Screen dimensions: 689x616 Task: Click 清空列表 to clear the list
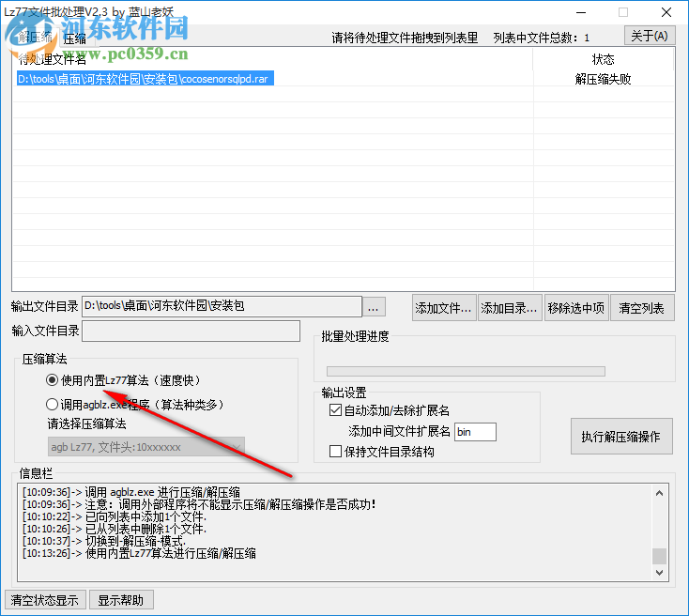pos(642,308)
